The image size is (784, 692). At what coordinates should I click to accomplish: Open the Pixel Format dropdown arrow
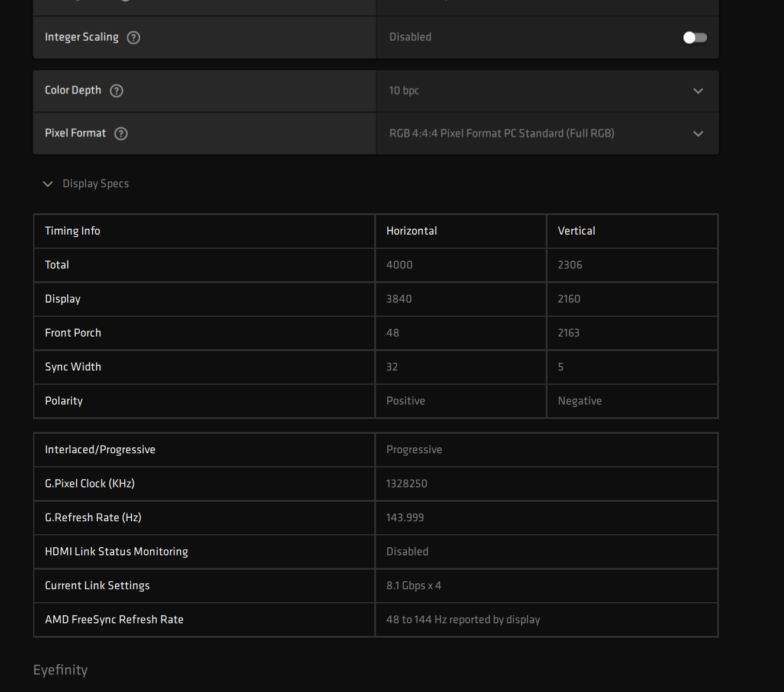[x=698, y=134]
